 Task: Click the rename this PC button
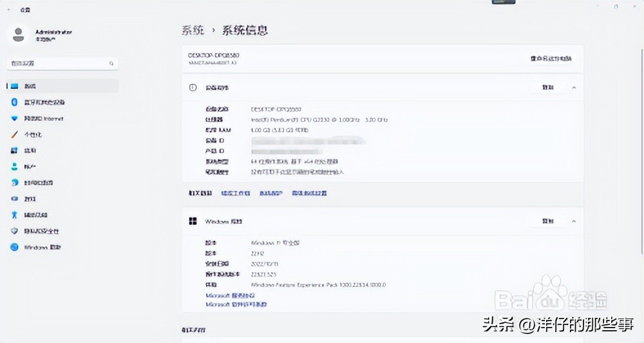coord(551,59)
